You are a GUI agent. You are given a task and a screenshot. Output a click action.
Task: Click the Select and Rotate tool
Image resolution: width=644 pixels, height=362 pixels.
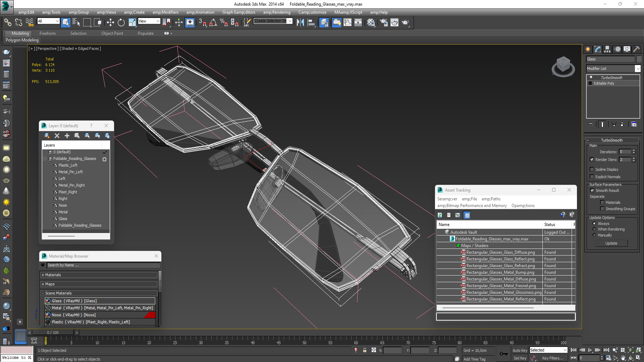point(121,22)
